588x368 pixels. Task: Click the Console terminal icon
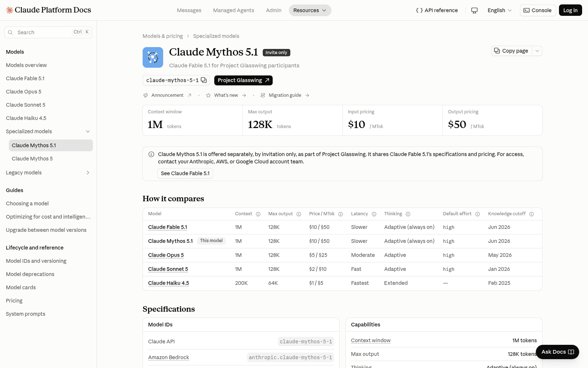coord(527,10)
